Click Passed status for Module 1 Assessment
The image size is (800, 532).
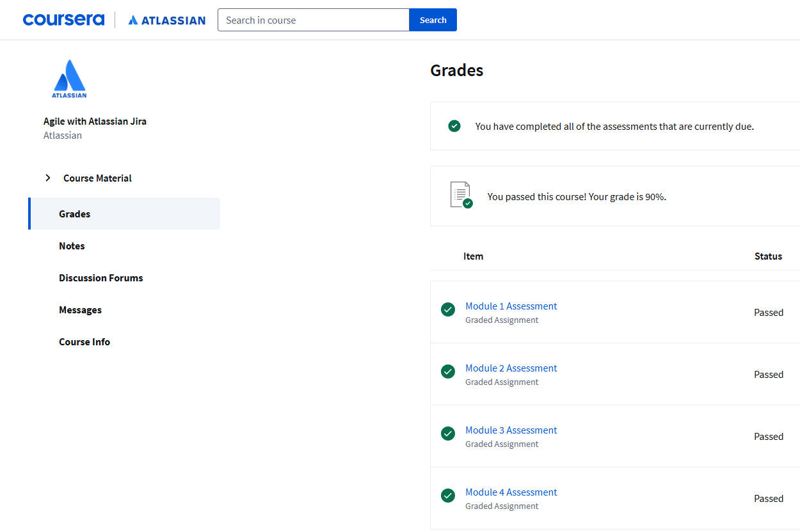tap(769, 312)
